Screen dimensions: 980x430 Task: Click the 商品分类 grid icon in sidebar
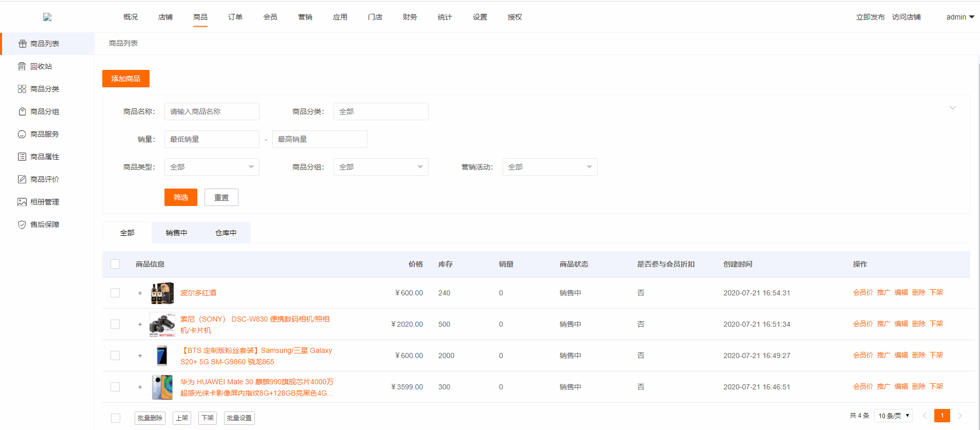(x=22, y=89)
